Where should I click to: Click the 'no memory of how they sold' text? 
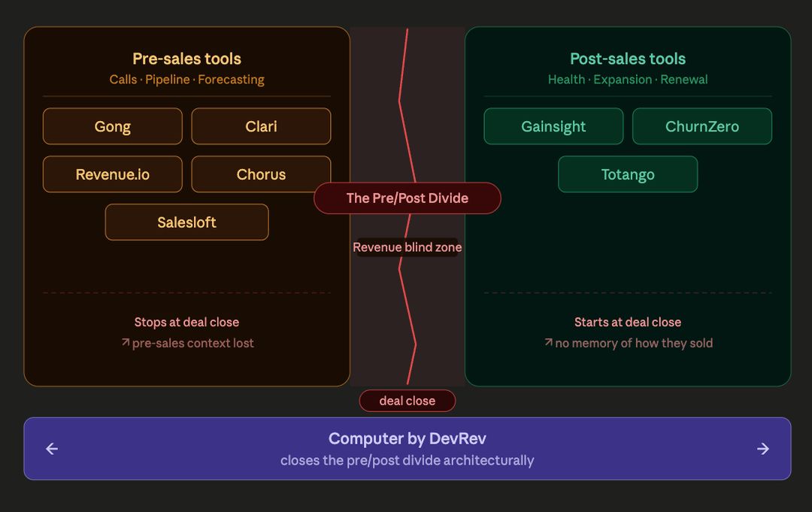pyautogui.click(x=634, y=344)
